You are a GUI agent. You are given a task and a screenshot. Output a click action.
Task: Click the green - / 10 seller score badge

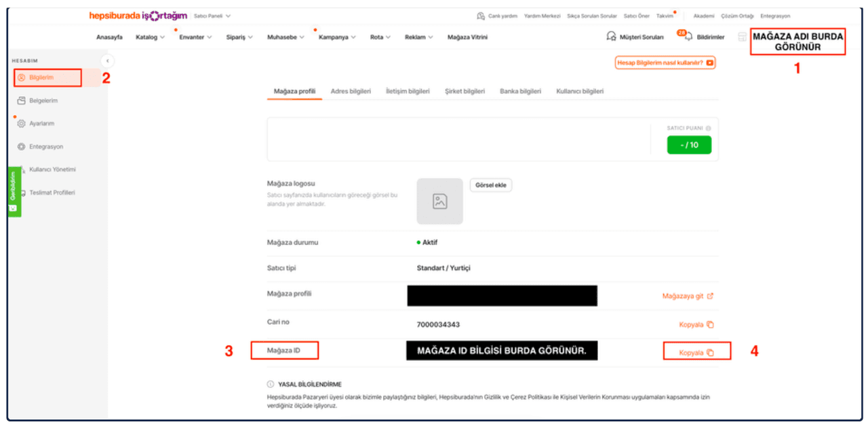(689, 144)
